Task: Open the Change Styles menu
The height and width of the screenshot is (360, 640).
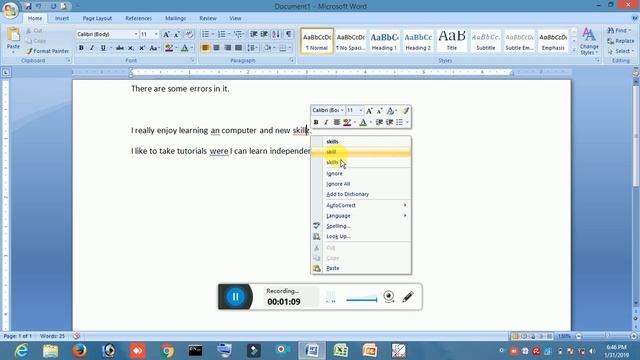Action: coord(589,41)
